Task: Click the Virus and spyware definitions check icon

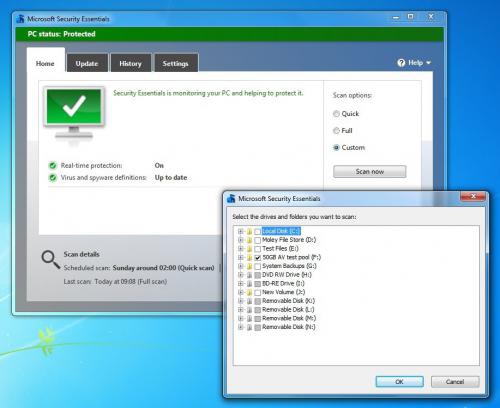Action: 53,178
